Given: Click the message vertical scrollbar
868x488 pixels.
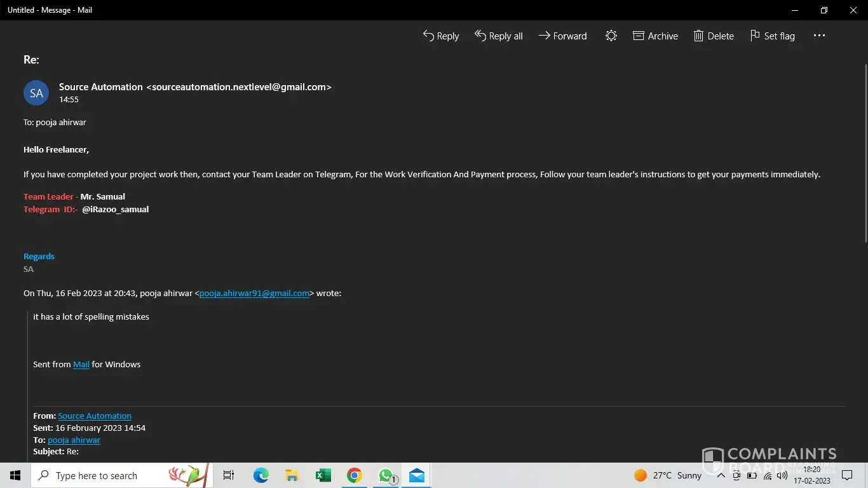Looking at the screenshot, I should pyautogui.click(x=865, y=152).
